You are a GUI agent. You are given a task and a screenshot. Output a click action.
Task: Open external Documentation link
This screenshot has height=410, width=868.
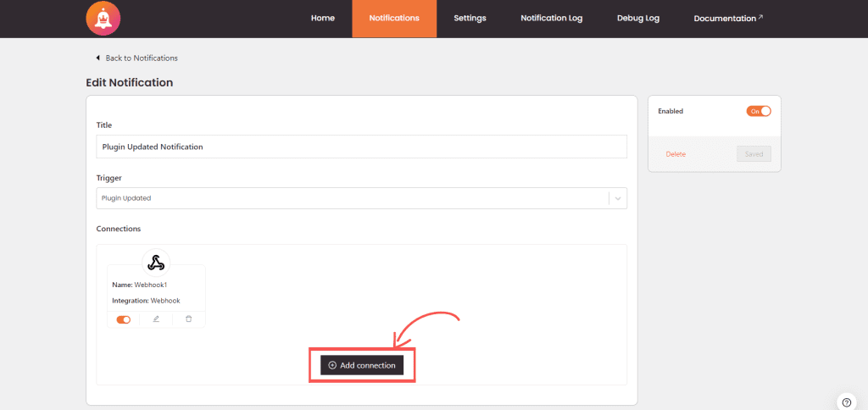(x=728, y=19)
